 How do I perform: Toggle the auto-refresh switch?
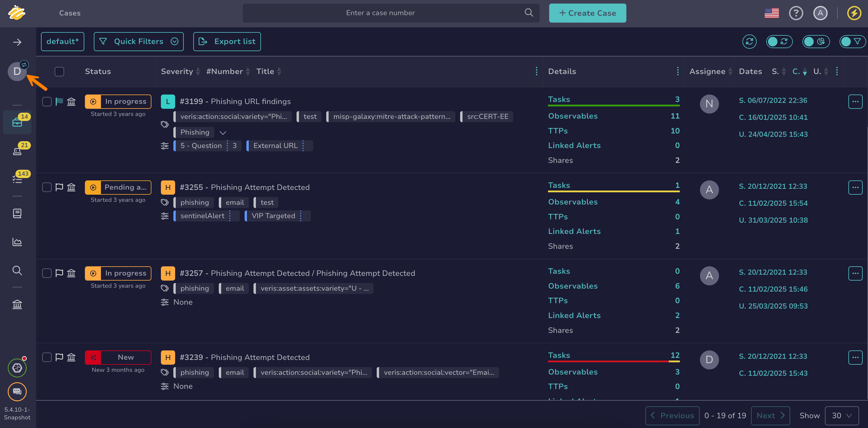point(779,42)
